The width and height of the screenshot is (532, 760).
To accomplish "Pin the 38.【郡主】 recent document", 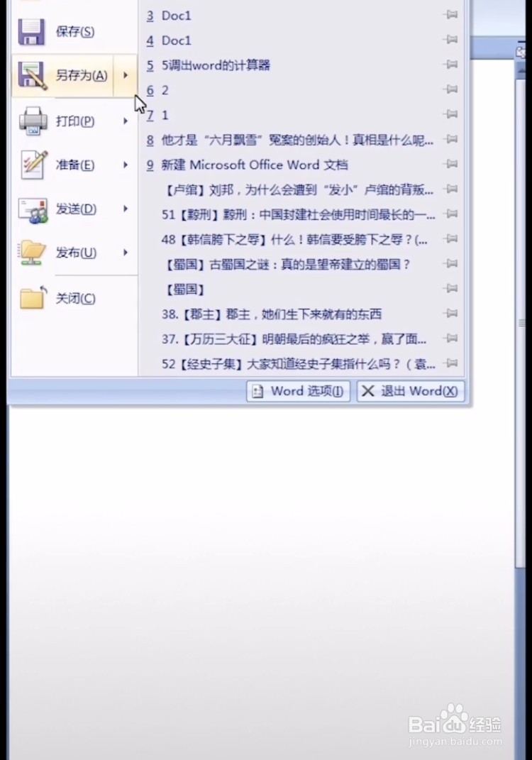I will point(450,314).
